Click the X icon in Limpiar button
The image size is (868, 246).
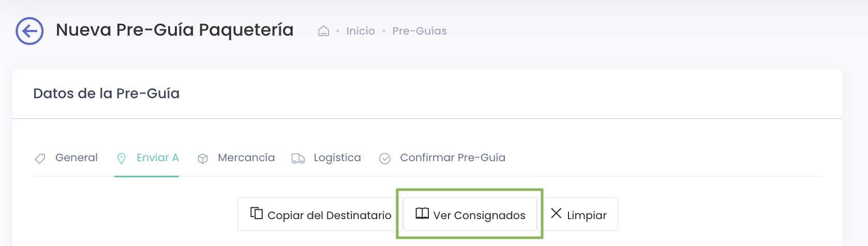556,213
